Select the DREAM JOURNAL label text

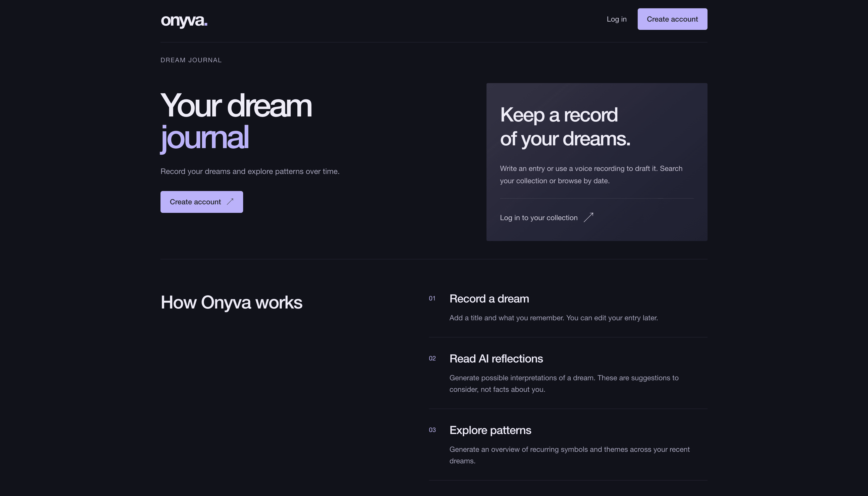click(x=191, y=60)
